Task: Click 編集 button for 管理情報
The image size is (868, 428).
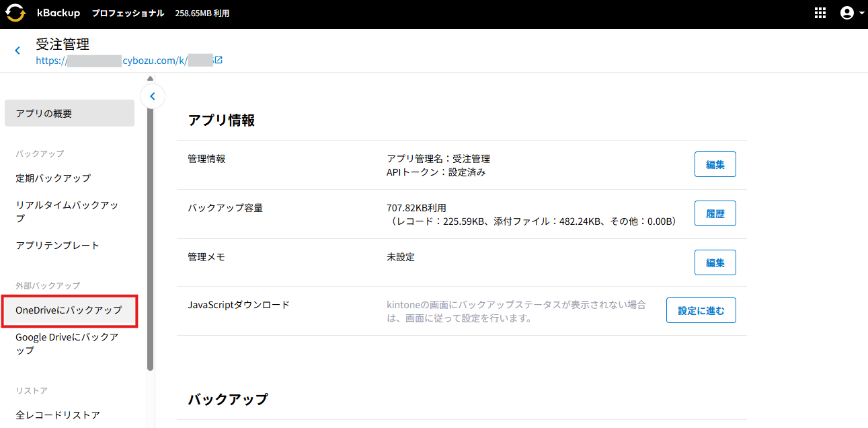Action: (715, 165)
